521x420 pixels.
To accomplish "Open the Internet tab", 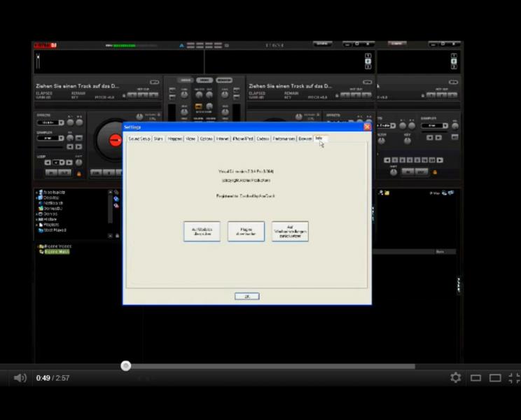I will (222, 139).
